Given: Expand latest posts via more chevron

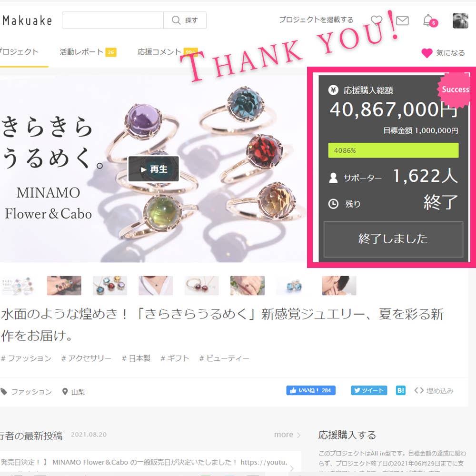Looking at the screenshot, I should (287, 435).
